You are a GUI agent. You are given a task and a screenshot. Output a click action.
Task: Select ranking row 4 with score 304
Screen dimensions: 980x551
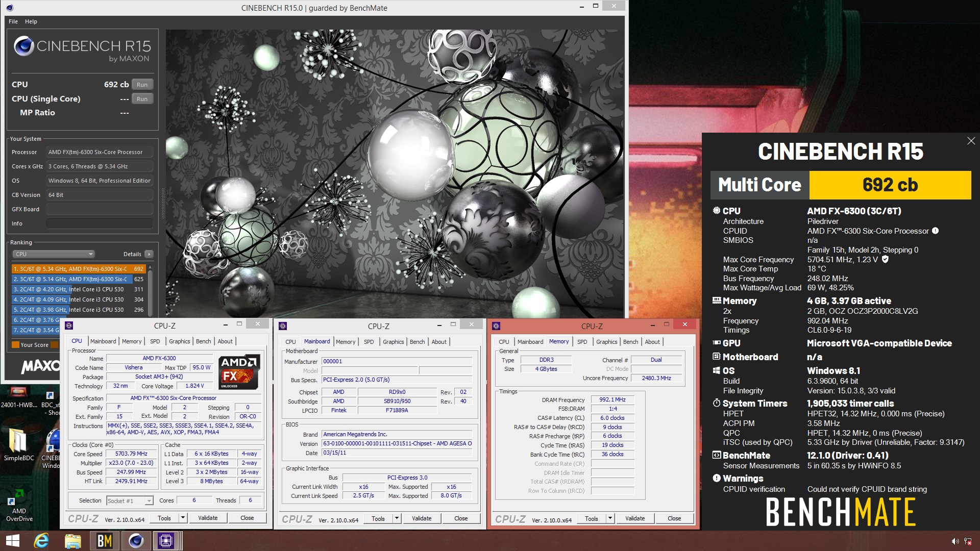(79, 299)
